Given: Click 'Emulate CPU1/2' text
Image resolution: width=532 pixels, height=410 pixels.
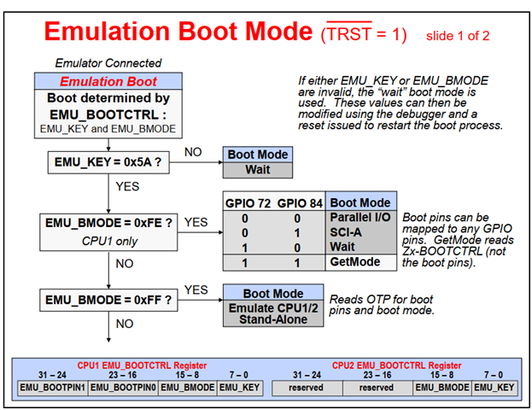Looking at the screenshot, I should [x=273, y=308].
